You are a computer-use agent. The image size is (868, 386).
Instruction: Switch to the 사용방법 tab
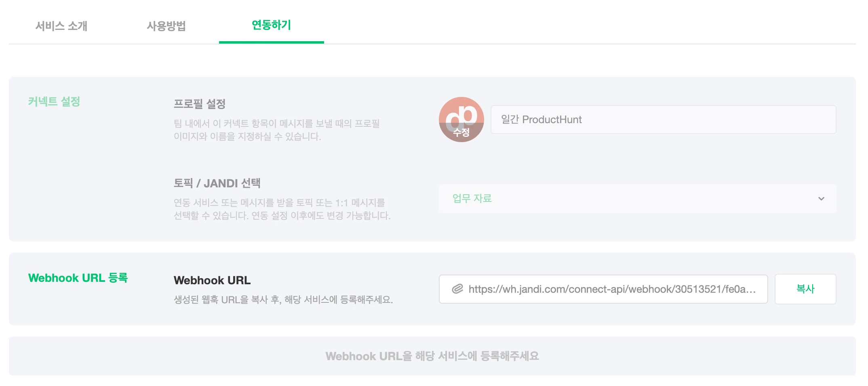tap(166, 26)
